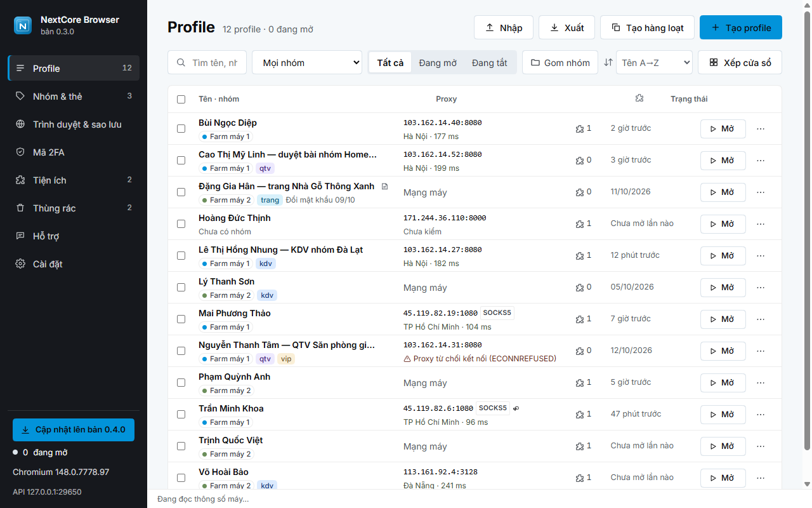Open the Mọi nhóm group dropdown
The height and width of the screenshot is (508, 812).
click(x=307, y=62)
